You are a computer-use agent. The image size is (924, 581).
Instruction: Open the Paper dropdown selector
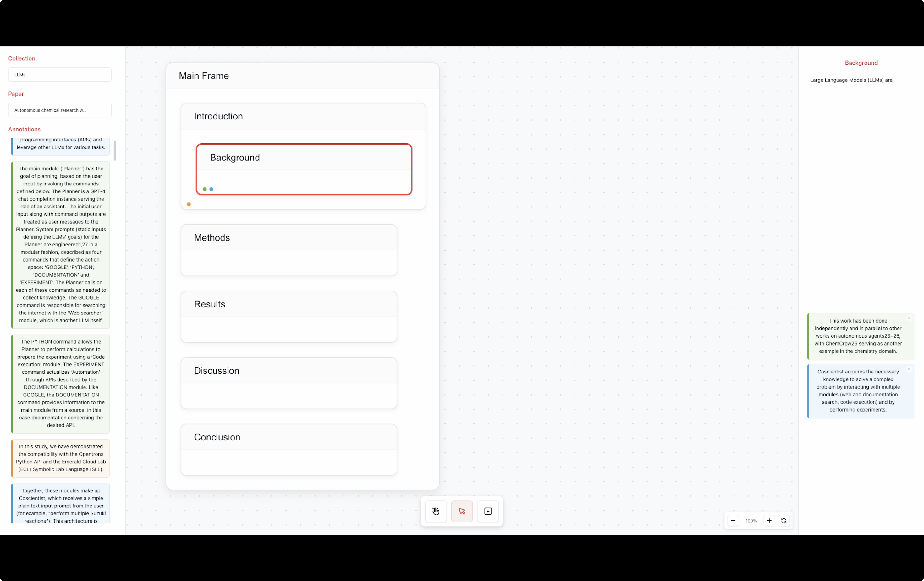(60, 110)
